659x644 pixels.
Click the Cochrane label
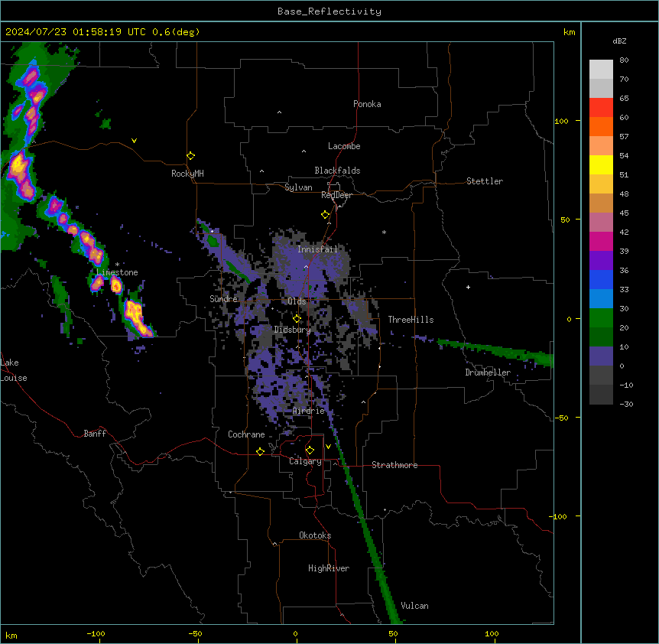246,434
